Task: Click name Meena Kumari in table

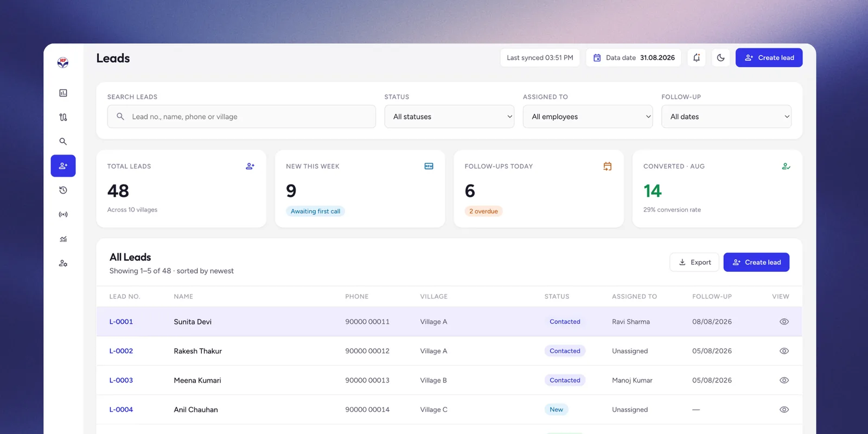Action: [x=197, y=380]
